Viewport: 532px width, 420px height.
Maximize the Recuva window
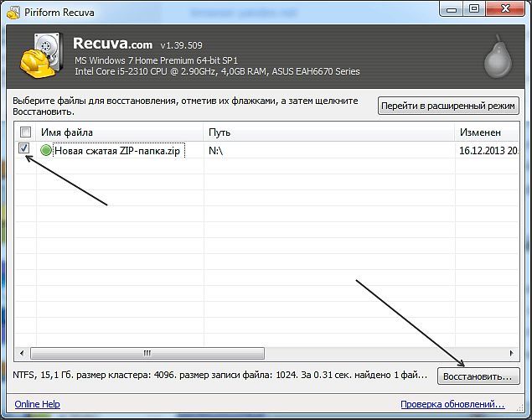[x=474, y=9]
